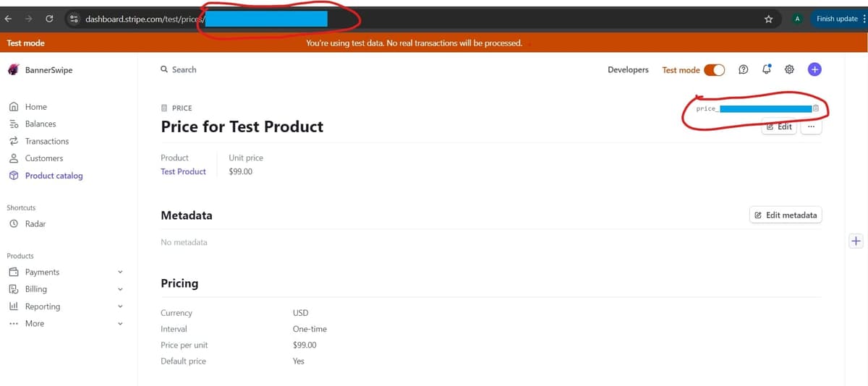The image size is (868, 386).
Task: Open Customers in the sidebar
Action: point(43,158)
